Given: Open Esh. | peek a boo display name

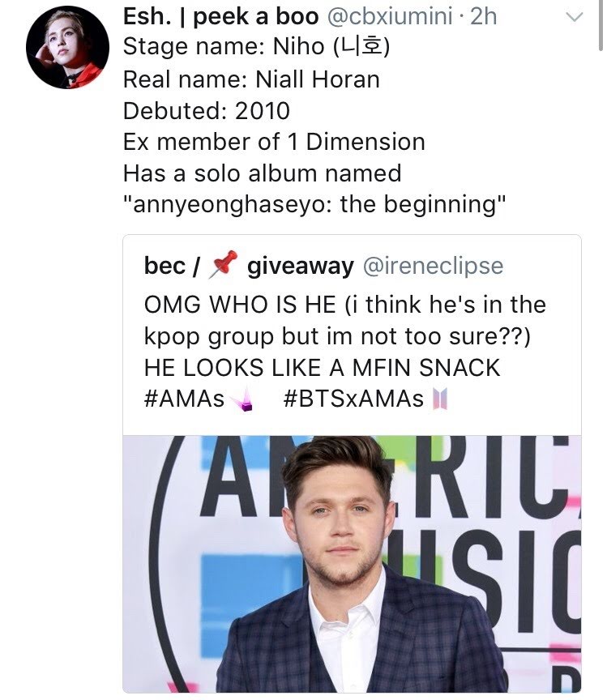Looking at the screenshot, I should (220, 16).
